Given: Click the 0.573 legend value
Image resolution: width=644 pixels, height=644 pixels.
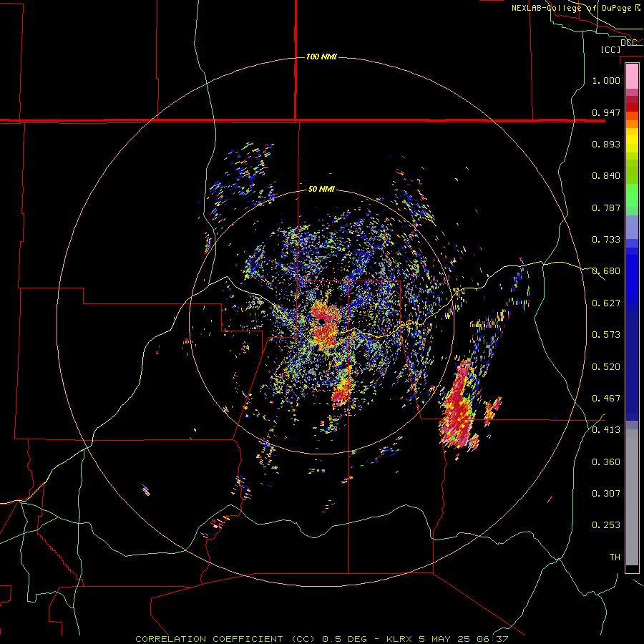Looking at the screenshot, I should click(x=606, y=335).
